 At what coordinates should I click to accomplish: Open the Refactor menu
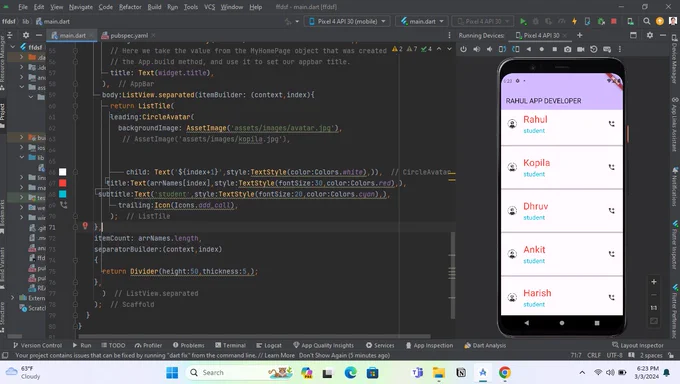pos(130,7)
